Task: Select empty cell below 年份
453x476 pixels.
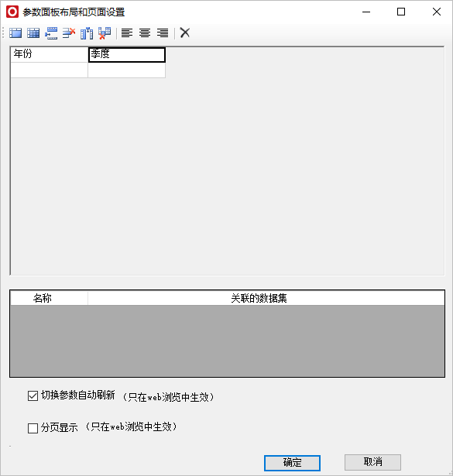Action: (x=50, y=70)
